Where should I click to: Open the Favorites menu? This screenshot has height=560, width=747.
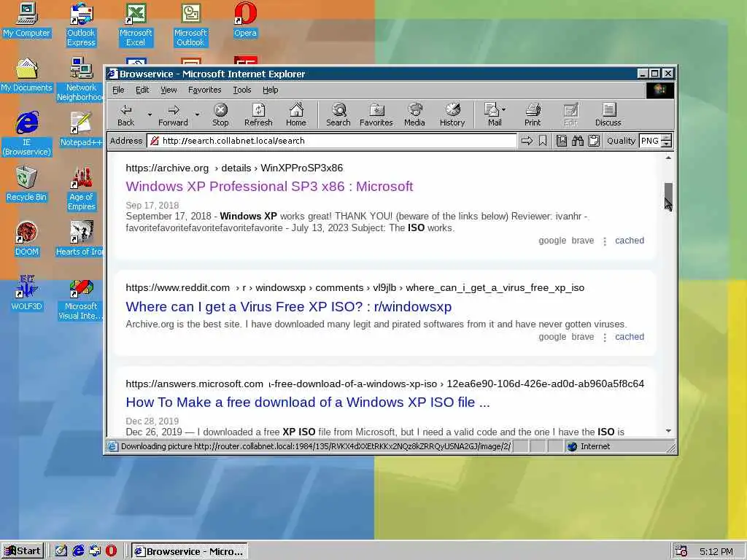(x=204, y=90)
